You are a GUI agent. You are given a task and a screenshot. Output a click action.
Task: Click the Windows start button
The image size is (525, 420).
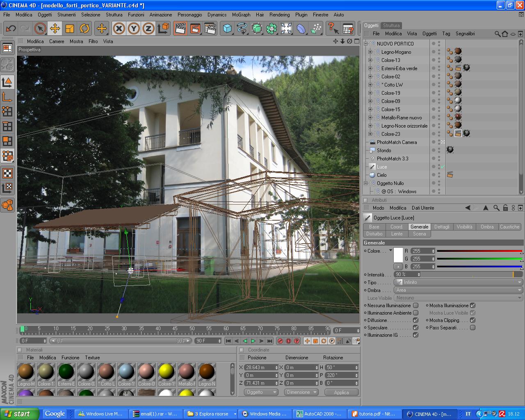pos(20,414)
